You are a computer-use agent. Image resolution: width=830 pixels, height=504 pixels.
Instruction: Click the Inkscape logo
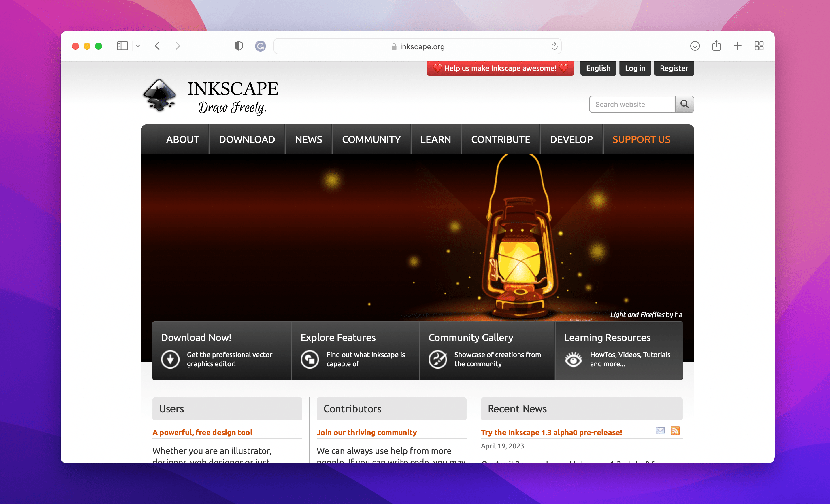pyautogui.click(x=160, y=96)
